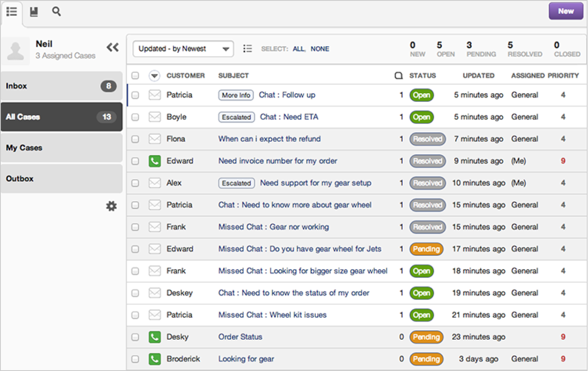The height and width of the screenshot is (371, 588).
Task: Click the list layout icon beside sort dropdown
Action: tap(248, 49)
